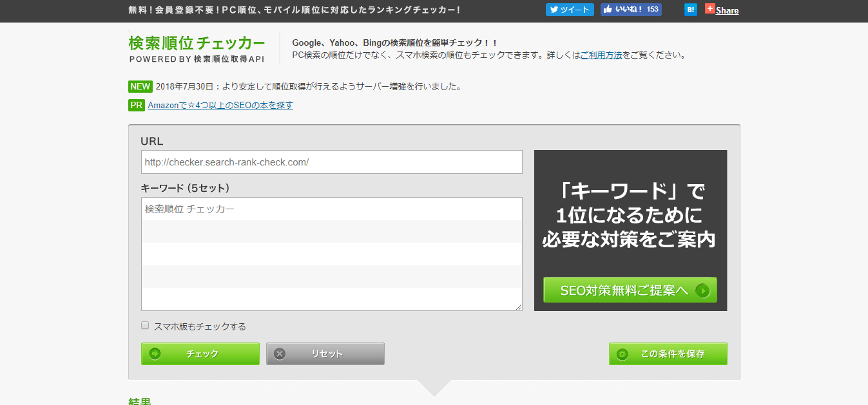Open the Amazon SEO books link
Image resolution: width=868 pixels, height=405 pixels.
pos(220,105)
